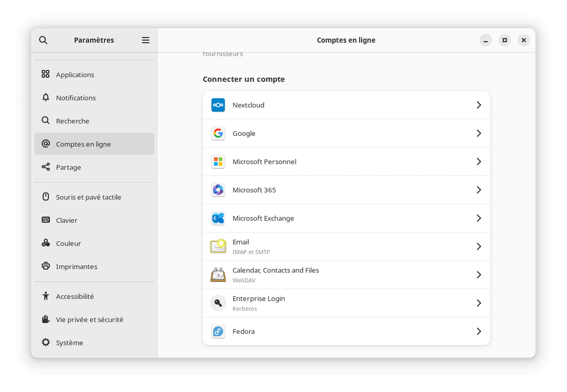The height and width of the screenshot is (392, 567).
Task: Open Souris et pavé tactile settings
Action: (94, 197)
